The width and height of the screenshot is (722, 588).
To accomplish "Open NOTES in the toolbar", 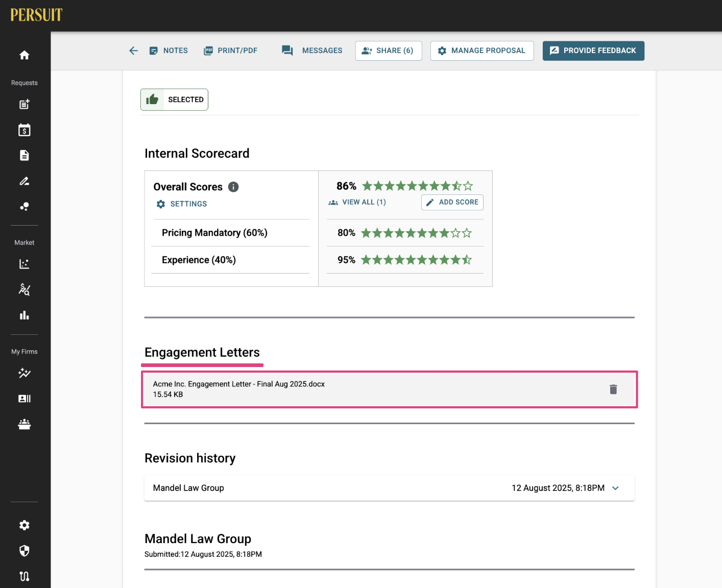I will pos(169,51).
